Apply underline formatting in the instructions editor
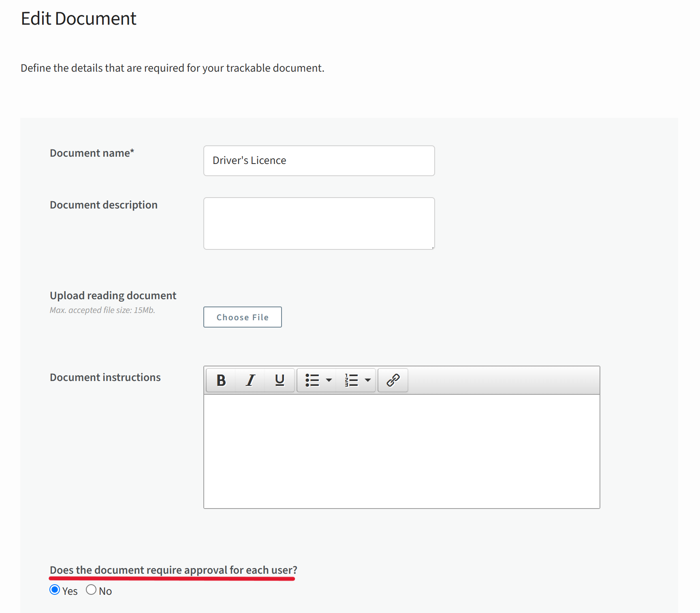 [x=279, y=380]
